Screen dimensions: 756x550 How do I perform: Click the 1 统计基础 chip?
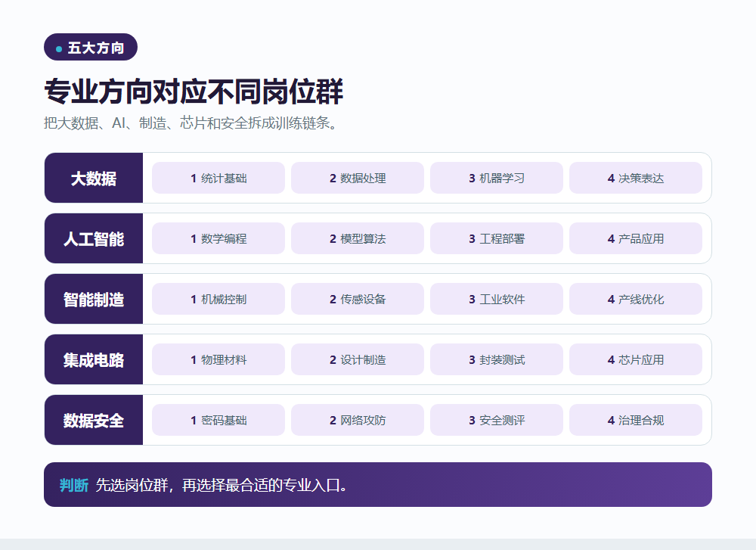pos(218,178)
